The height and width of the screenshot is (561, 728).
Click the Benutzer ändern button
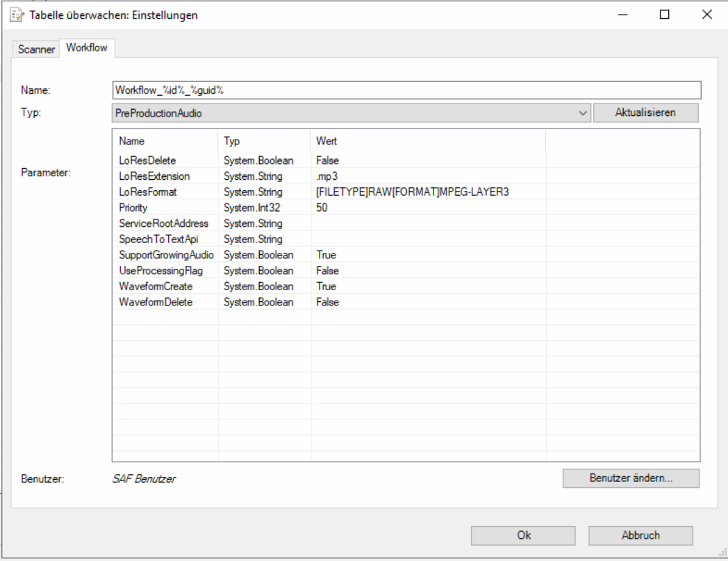point(630,478)
